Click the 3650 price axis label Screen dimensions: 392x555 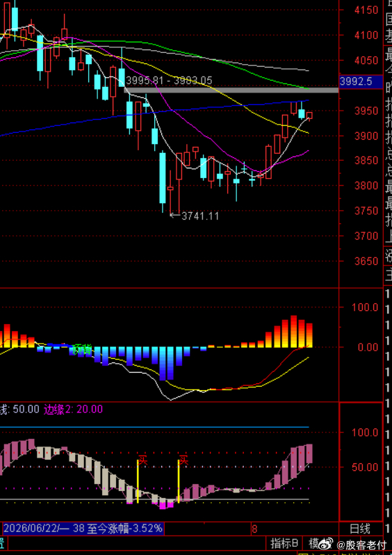[x=366, y=262]
